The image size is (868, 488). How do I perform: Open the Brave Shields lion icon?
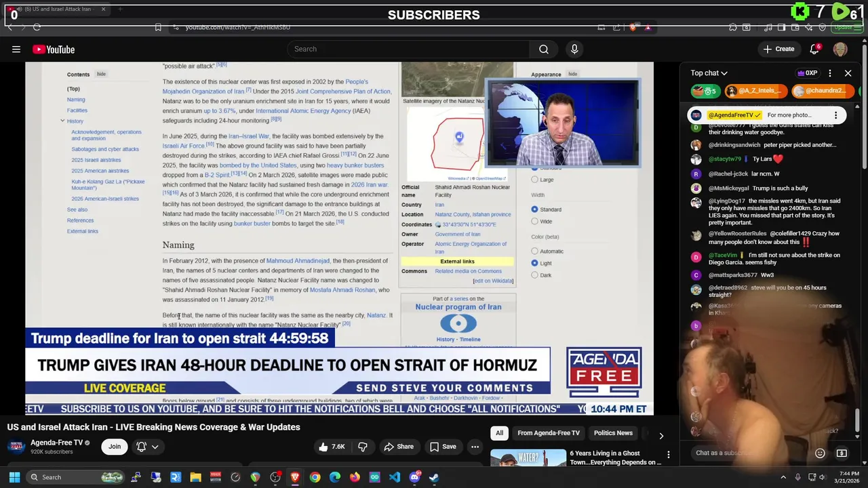click(x=633, y=27)
